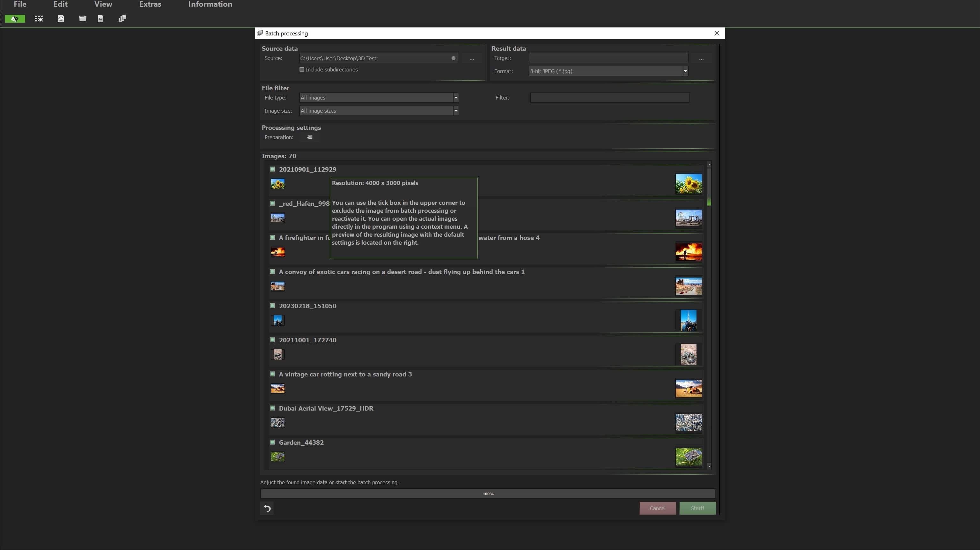Screen dimensions: 980x550
Task: Untick the 20210901_112929 image checkbox
Action: point(272,169)
